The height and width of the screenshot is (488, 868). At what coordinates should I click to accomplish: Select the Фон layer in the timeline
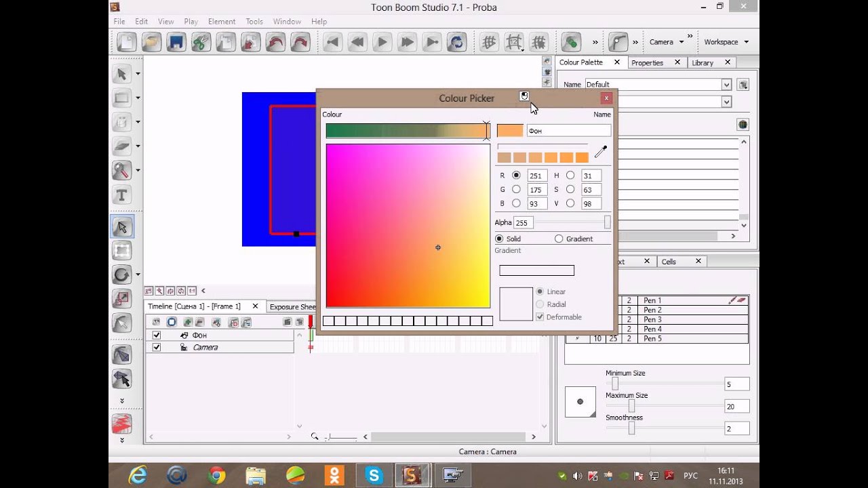pos(220,335)
